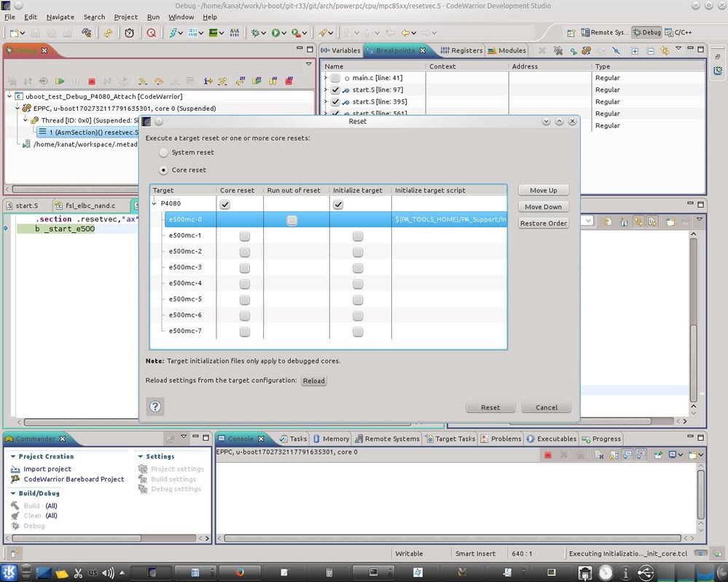Image resolution: width=728 pixels, height=582 pixels.
Task: Click the Console view horizontal scrollbar
Action: pyautogui.click(x=453, y=538)
